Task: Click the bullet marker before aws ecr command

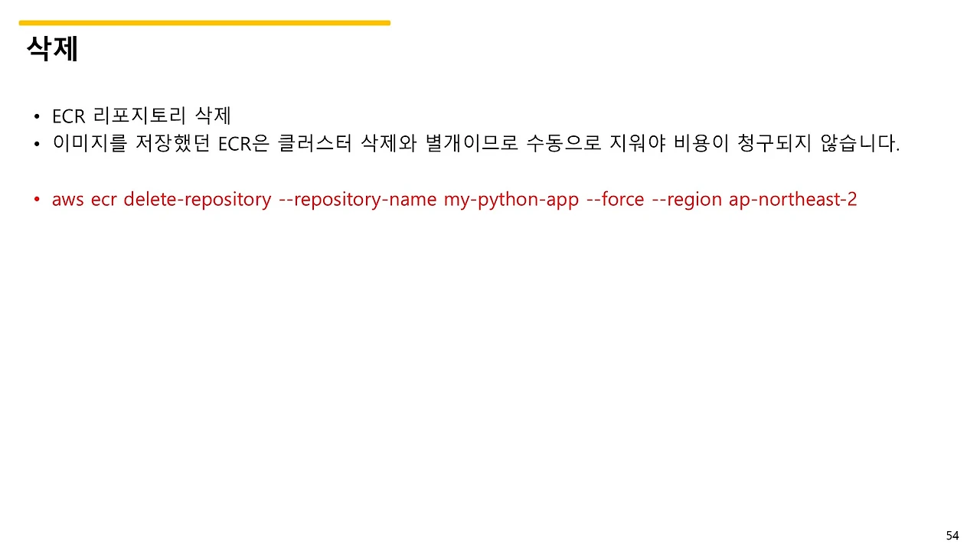Action: tap(37, 199)
